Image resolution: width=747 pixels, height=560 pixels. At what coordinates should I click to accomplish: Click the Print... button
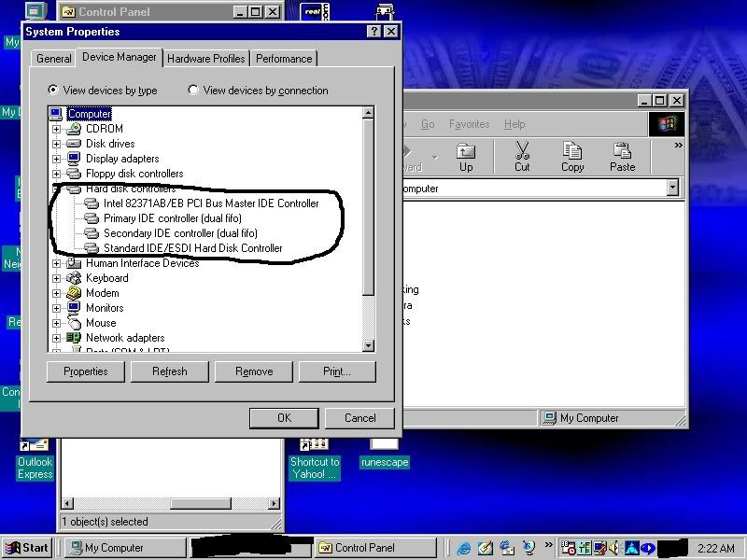pyautogui.click(x=337, y=371)
